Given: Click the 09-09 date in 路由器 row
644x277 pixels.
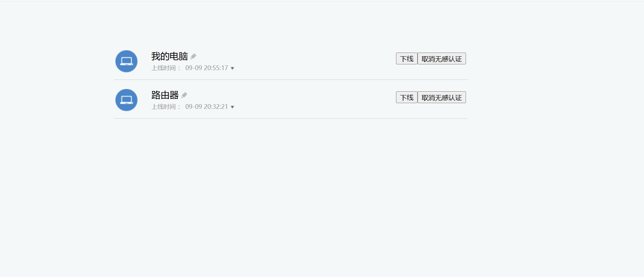Looking at the screenshot, I should [194, 107].
